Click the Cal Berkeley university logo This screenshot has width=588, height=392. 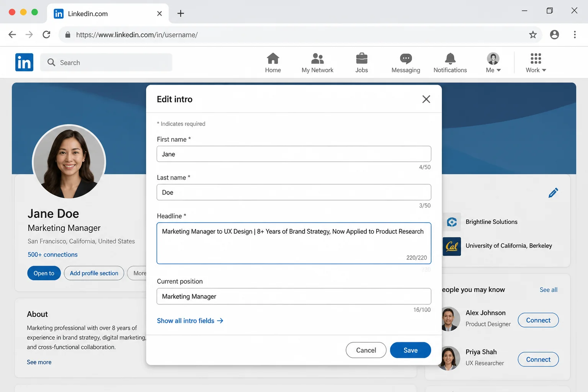point(452,246)
